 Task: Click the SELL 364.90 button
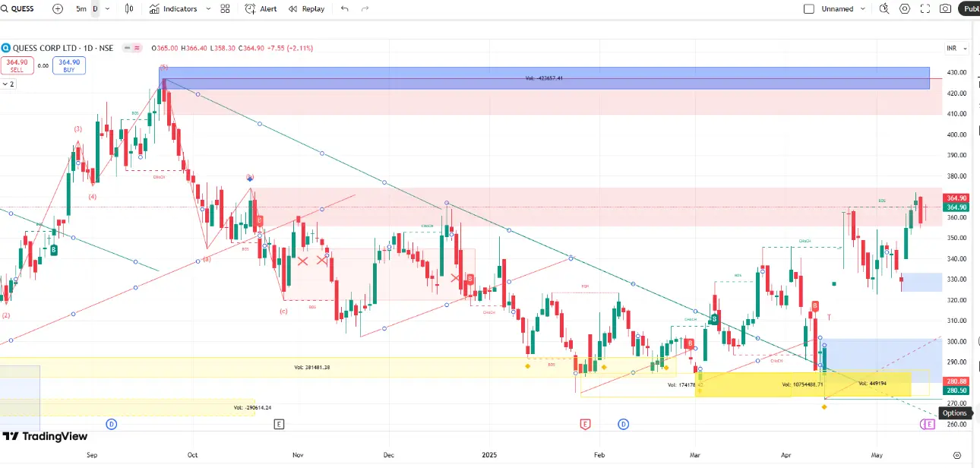[x=17, y=65]
